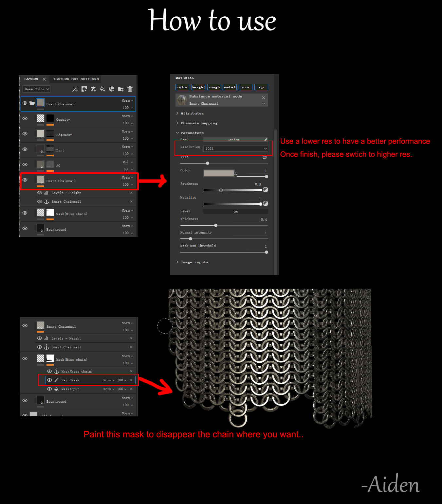Open the Resolution 1024 dropdown
The image size is (442, 504).
[236, 148]
